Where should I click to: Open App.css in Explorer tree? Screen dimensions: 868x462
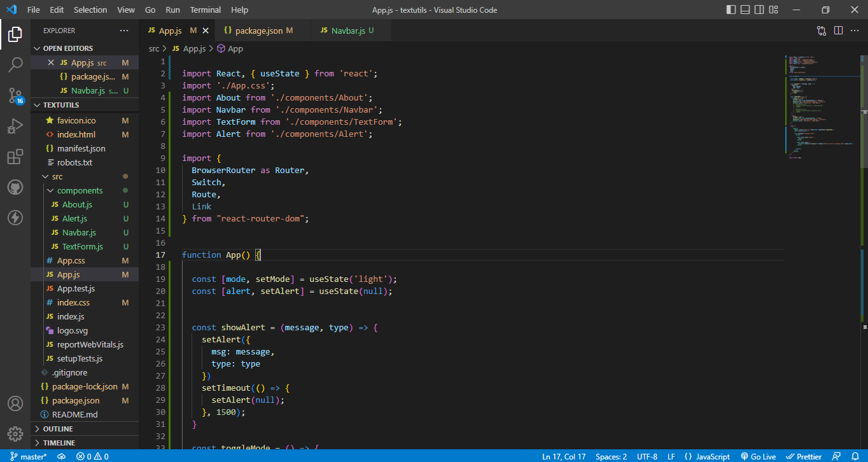[85, 260]
